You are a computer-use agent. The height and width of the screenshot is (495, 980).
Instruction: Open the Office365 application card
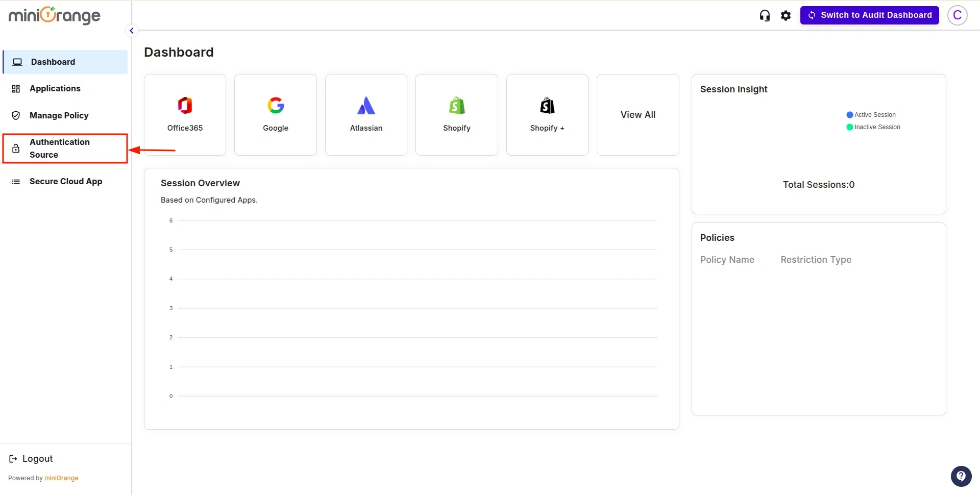coord(184,114)
